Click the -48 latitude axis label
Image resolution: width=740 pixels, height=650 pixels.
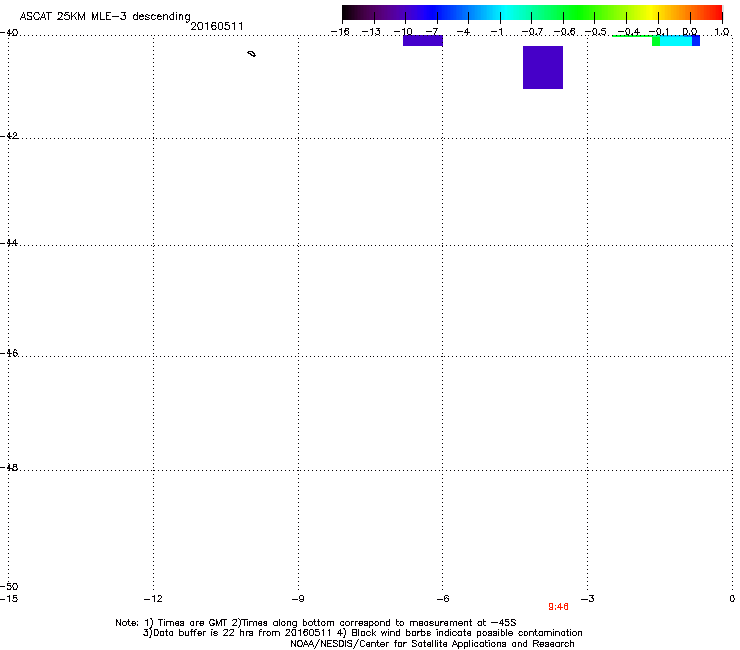9,467
